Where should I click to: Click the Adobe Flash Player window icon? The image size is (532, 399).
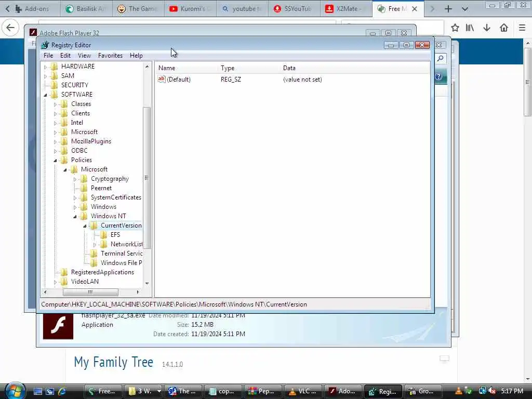33,33
